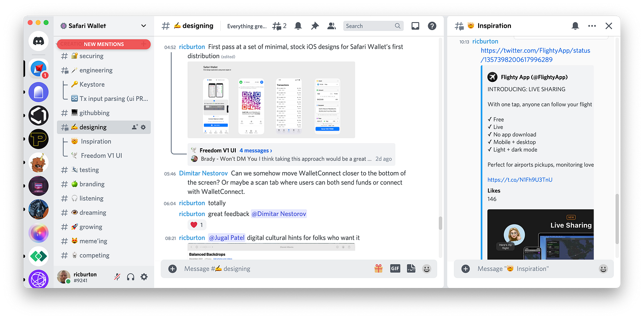Screen dimensions: 644x319
Task: Close the Inspiration thread panel
Action: tap(609, 26)
